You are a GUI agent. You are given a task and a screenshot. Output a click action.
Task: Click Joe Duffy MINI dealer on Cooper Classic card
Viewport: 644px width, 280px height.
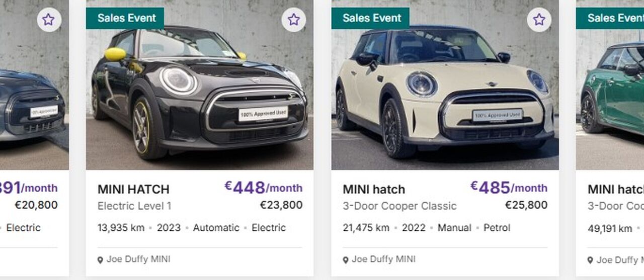(383, 259)
